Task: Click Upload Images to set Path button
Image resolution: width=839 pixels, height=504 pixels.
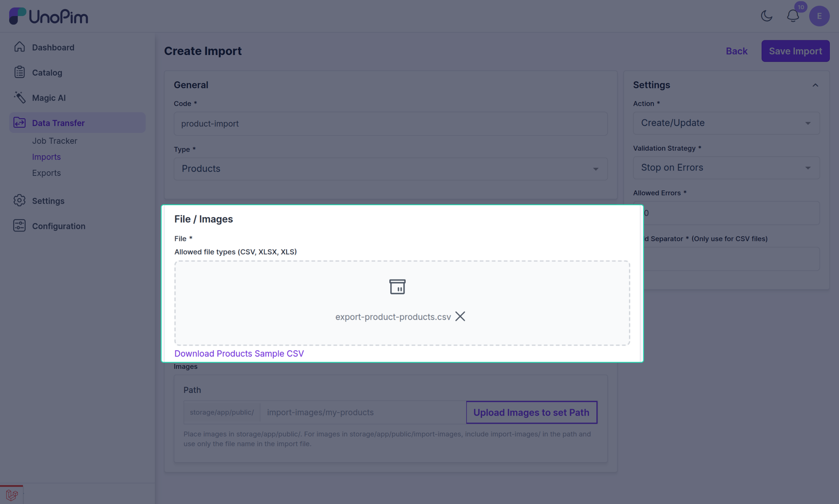Action: (x=531, y=412)
